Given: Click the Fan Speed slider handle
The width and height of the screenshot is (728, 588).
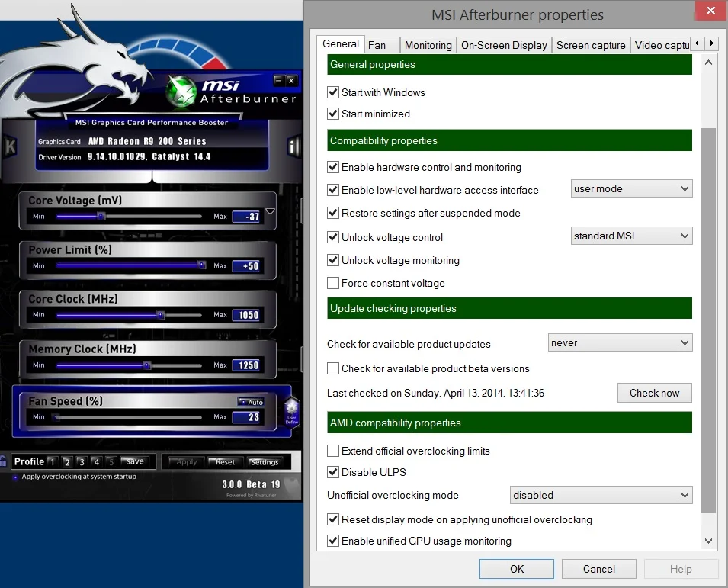Looking at the screenshot, I should click(x=56, y=417).
